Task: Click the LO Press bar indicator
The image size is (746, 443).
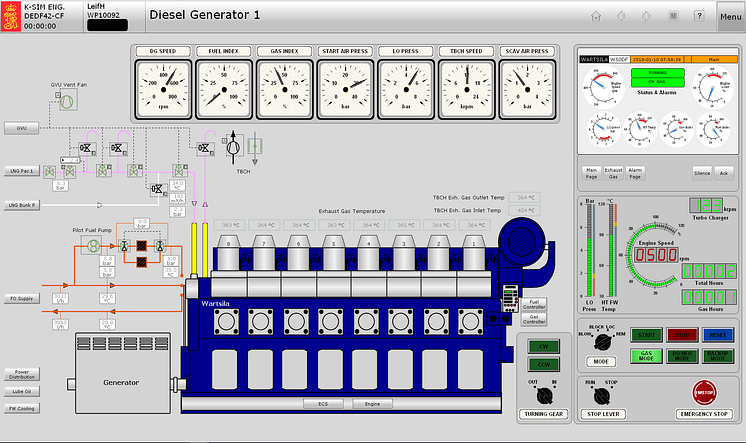Action: point(589,250)
